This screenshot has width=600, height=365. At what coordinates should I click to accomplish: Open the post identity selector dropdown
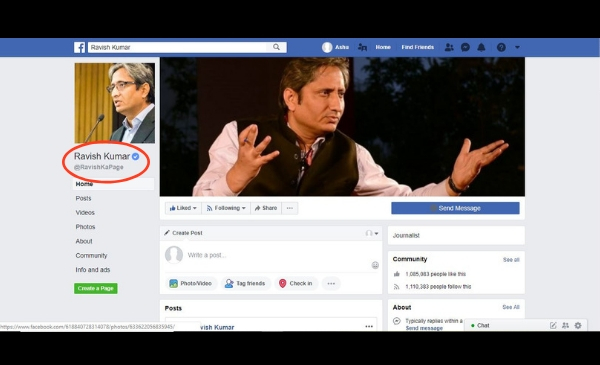click(x=372, y=233)
